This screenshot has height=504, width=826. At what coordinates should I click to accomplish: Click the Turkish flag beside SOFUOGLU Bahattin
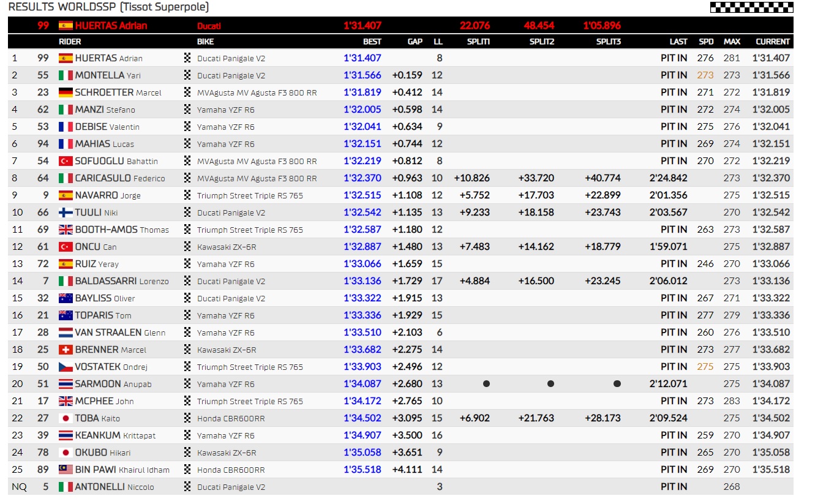66,161
